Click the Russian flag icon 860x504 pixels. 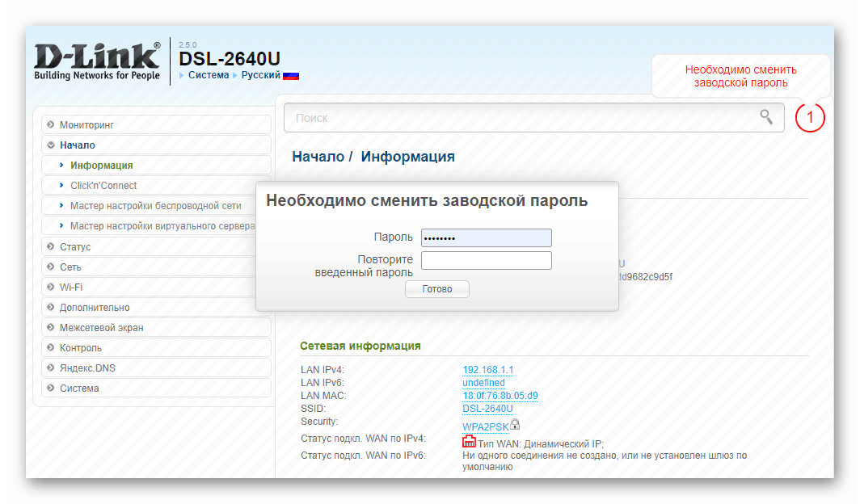pos(291,76)
